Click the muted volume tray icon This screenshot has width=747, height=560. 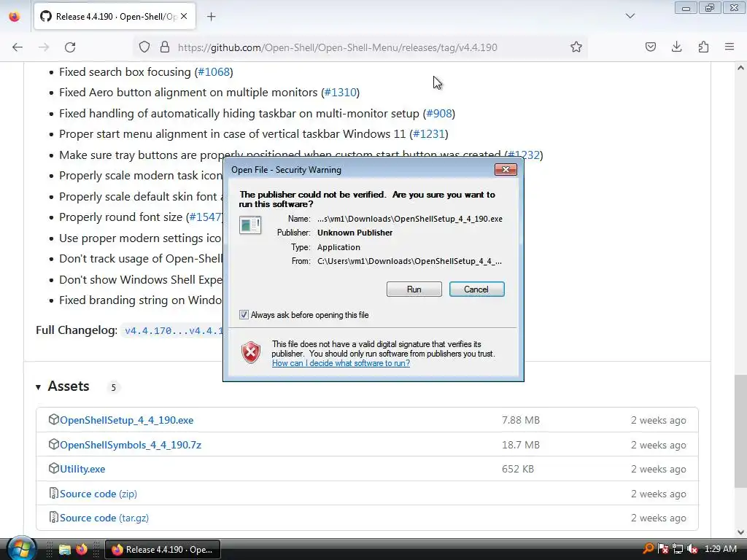(x=692, y=549)
